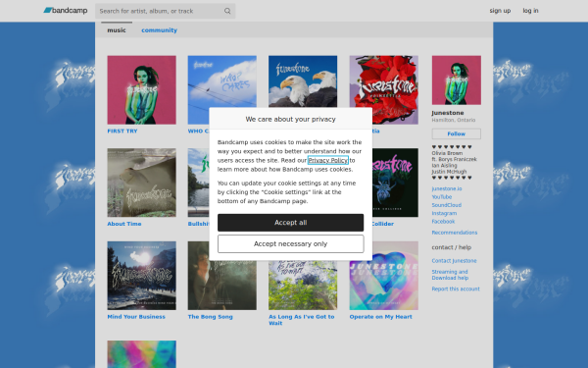Open the sign up link
The height and width of the screenshot is (368, 588).
500,11
